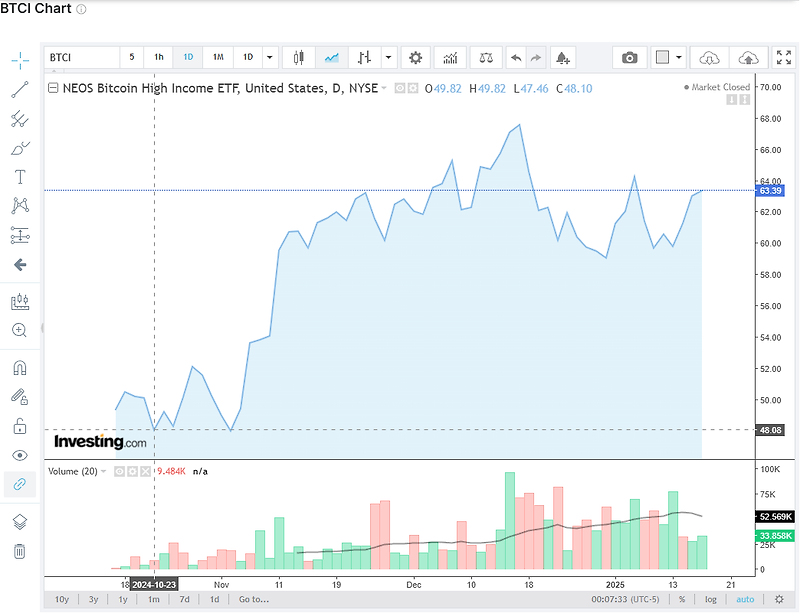
Task: Open the compare instruments scales icon
Action: click(x=485, y=57)
